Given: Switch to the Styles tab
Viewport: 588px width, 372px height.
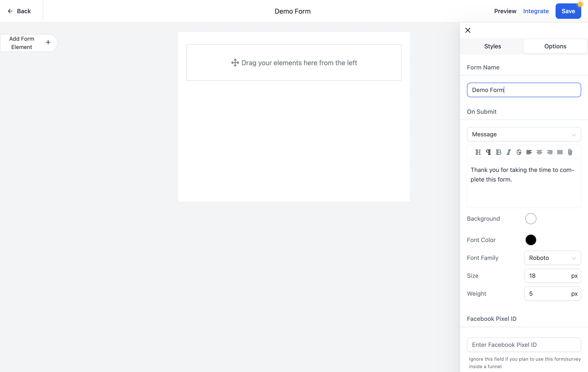Looking at the screenshot, I should coord(492,46).
